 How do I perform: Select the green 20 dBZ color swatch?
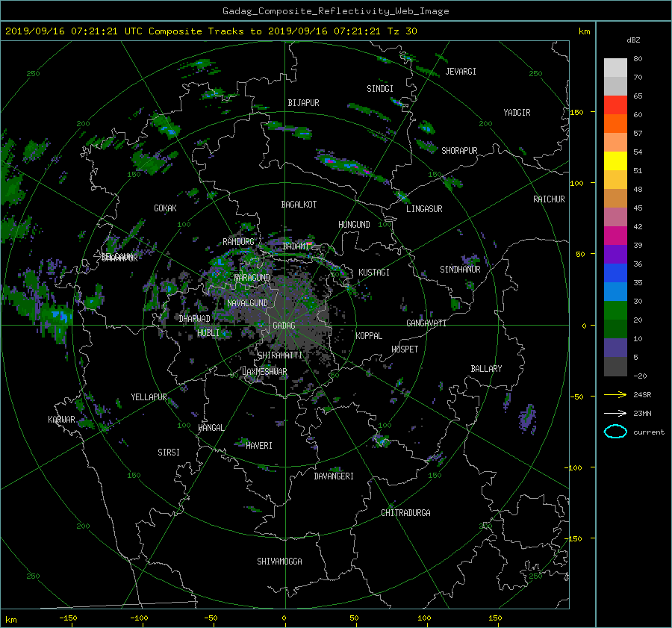click(x=615, y=311)
